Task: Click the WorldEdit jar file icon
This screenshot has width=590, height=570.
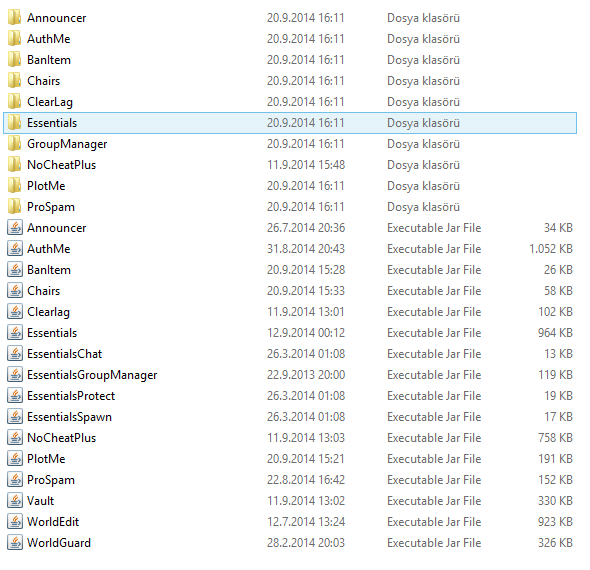Action: (x=15, y=522)
